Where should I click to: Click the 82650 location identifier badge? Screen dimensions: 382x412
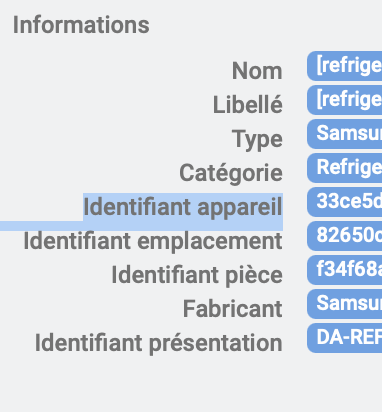coord(345,236)
